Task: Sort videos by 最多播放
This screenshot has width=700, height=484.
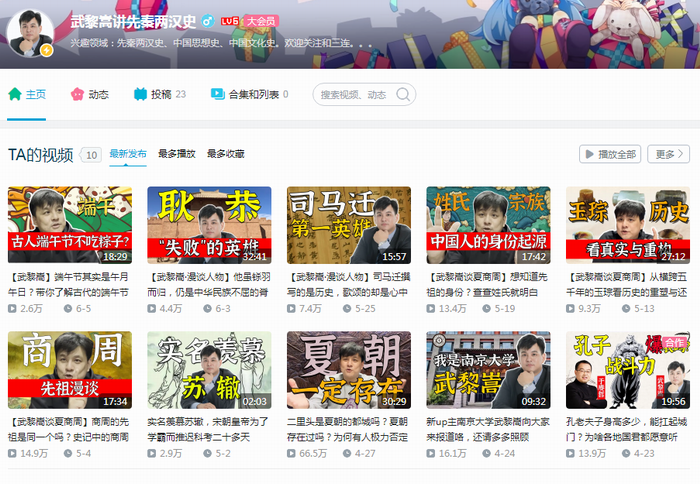Action: 177,154
